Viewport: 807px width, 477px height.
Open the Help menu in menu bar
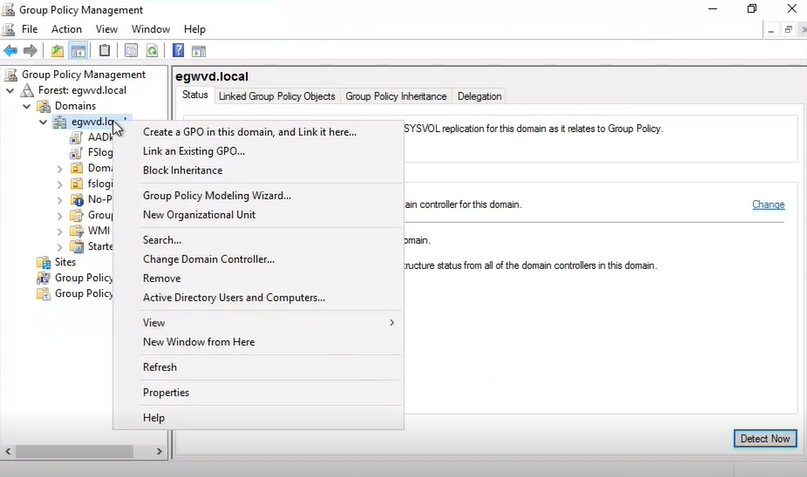(x=195, y=29)
